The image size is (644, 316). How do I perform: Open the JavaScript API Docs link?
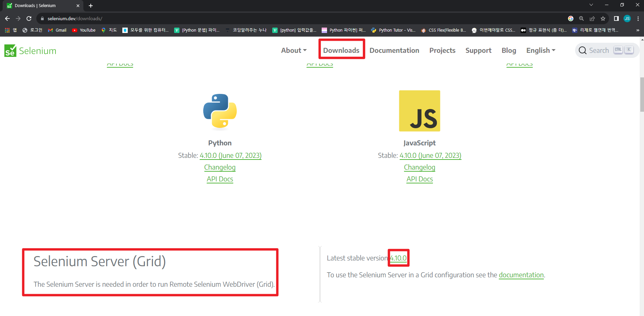419,179
